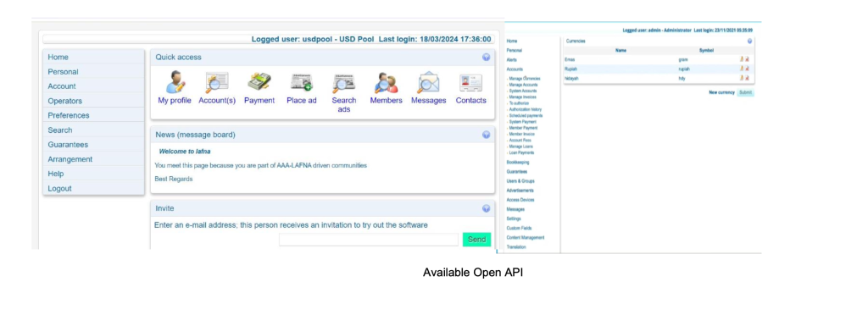Click the help icon in Quick access header

click(x=486, y=57)
